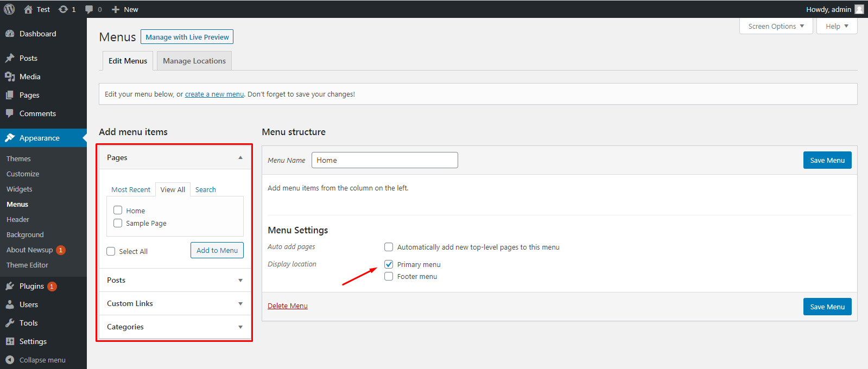Select the Search pages tab
The image size is (868, 369).
pos(206,189)
